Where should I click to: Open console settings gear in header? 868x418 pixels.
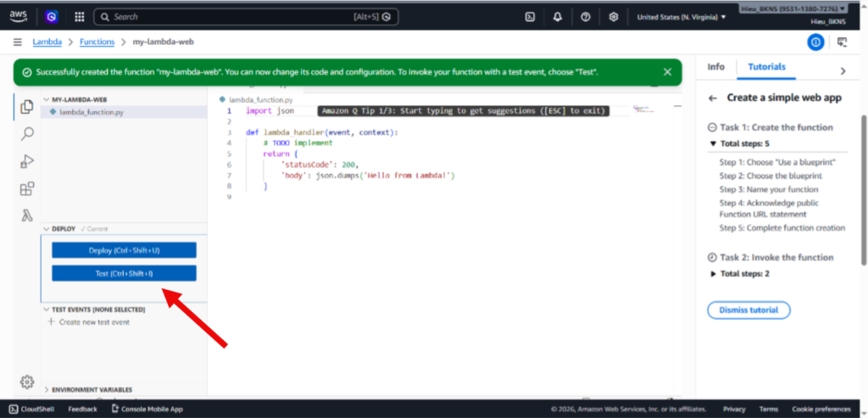(614, 17)
